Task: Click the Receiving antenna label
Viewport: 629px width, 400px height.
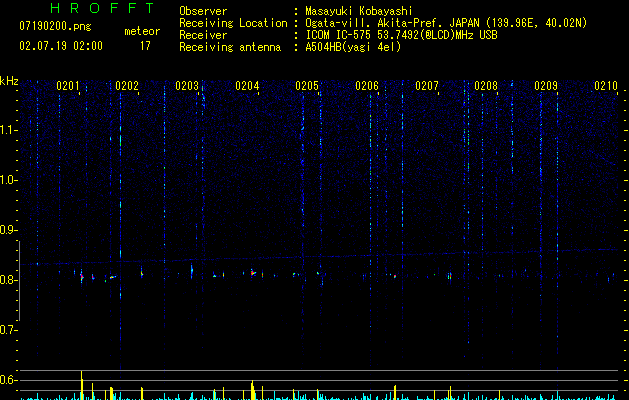Action: coord(230,47)
